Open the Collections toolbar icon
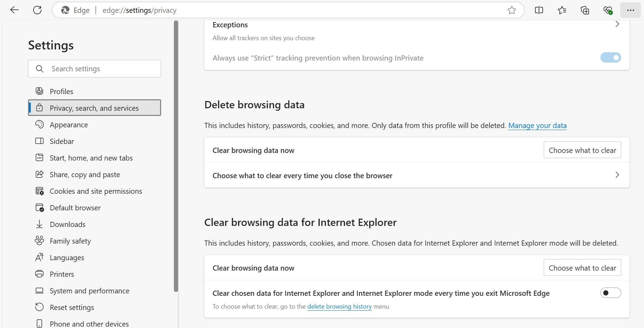Screen dimensions: 644x328 click(585, 10)
